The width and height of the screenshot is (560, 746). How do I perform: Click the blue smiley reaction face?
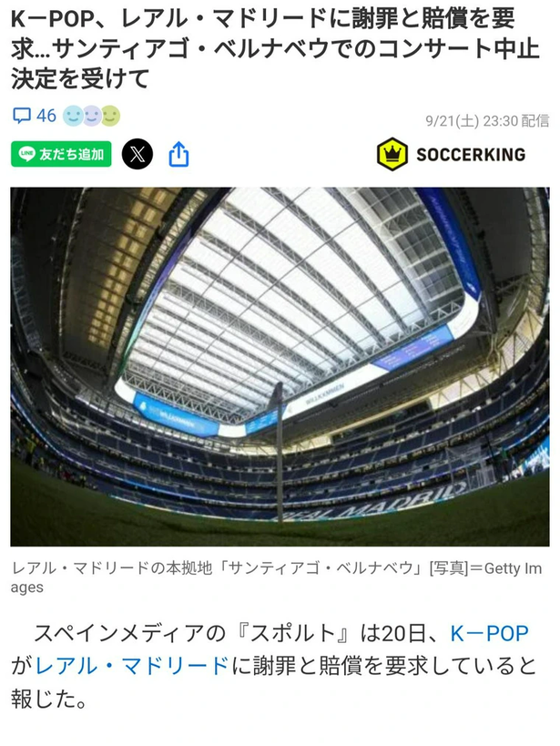73,116
